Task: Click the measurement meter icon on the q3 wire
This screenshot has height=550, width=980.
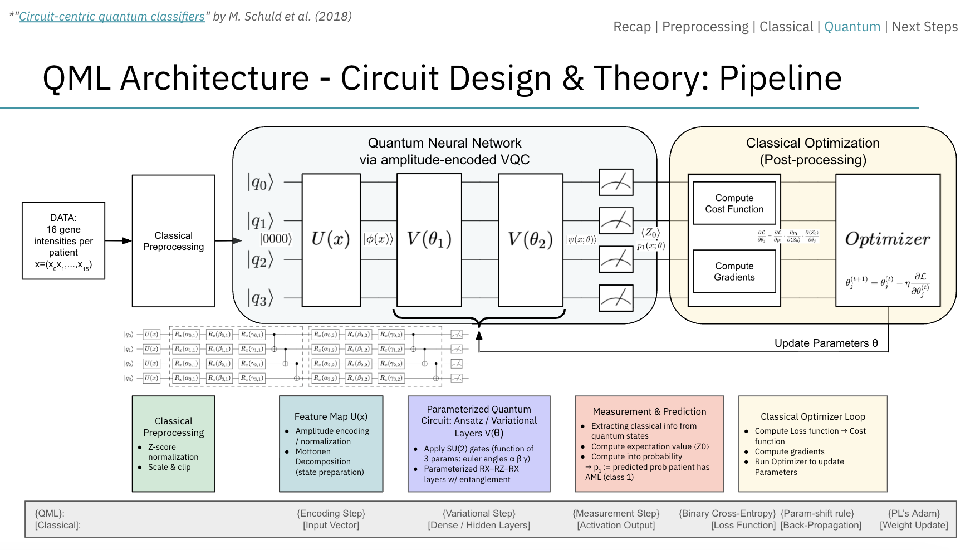Action: point(616,298)
